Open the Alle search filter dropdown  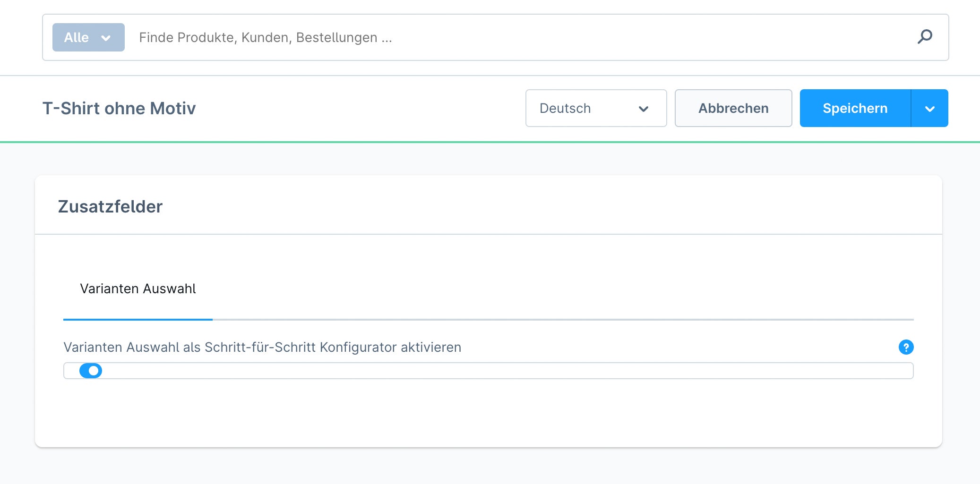point(88,37)
